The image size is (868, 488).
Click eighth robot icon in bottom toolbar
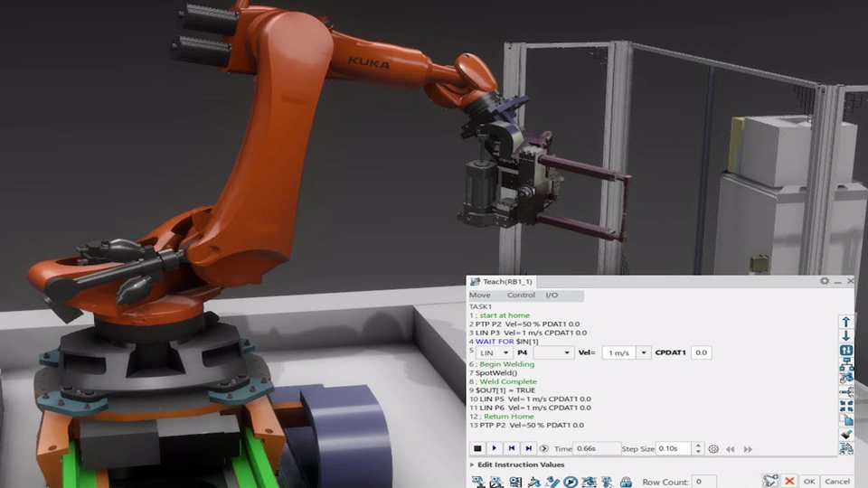pyautogui.click(x=608, y=482)
